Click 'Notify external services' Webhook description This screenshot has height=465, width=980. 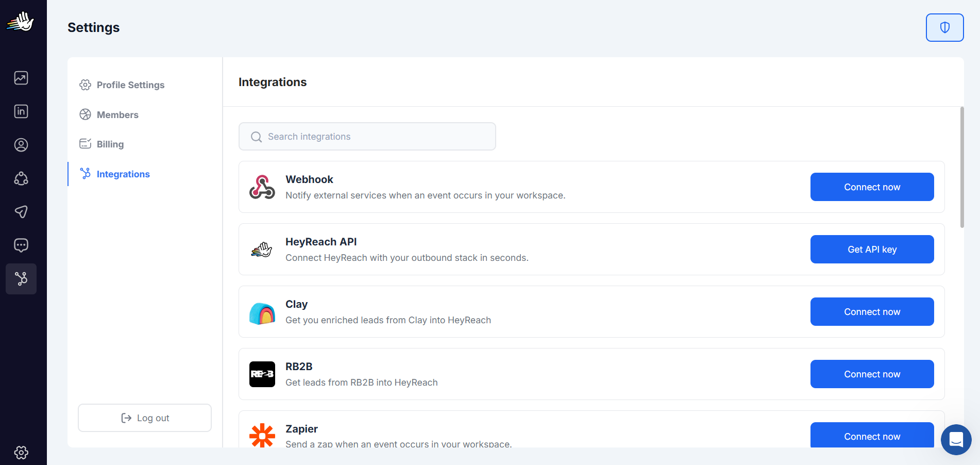click(426, 195)
